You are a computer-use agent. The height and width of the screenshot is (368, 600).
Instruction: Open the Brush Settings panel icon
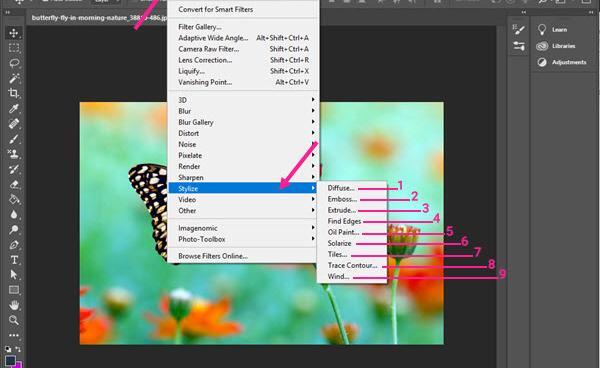pyautogui.click(x=519, y=29)
